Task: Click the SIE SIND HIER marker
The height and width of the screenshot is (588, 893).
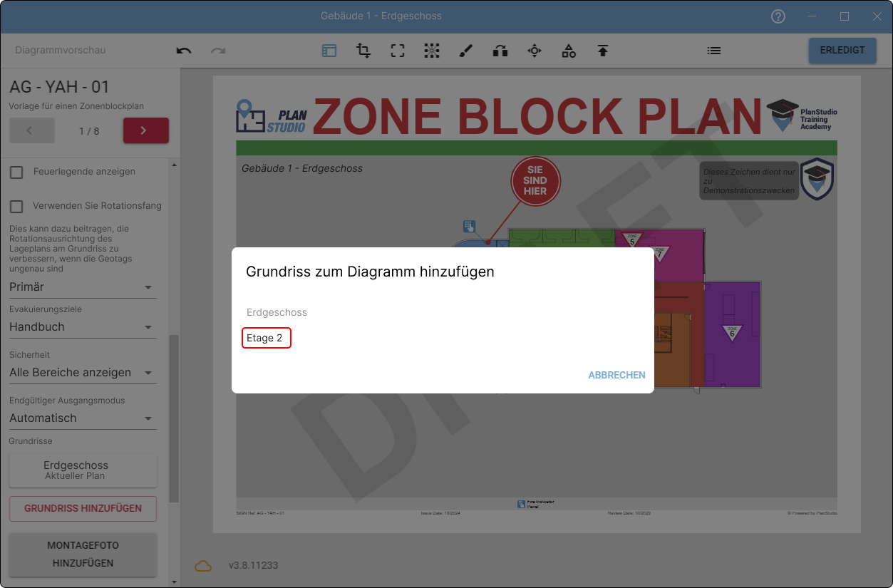Action: (x=536, y=181)
